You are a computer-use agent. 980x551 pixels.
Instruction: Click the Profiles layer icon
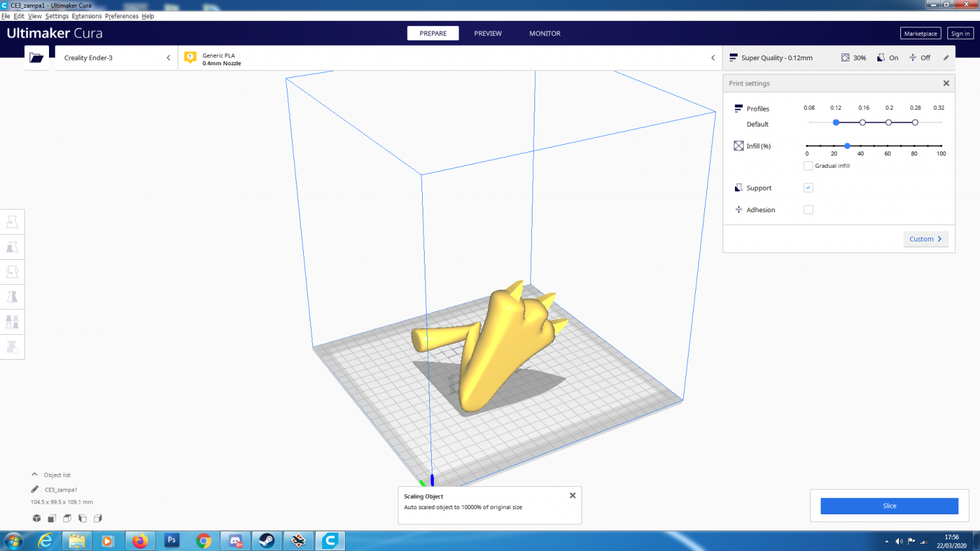click(738, 108)
